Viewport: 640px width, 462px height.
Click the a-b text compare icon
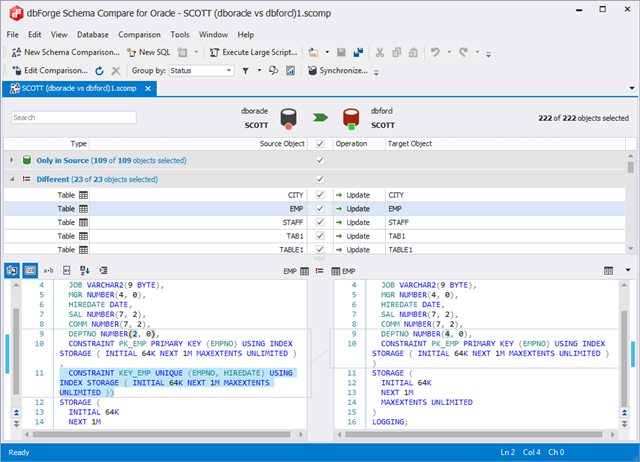click(48, 270)
